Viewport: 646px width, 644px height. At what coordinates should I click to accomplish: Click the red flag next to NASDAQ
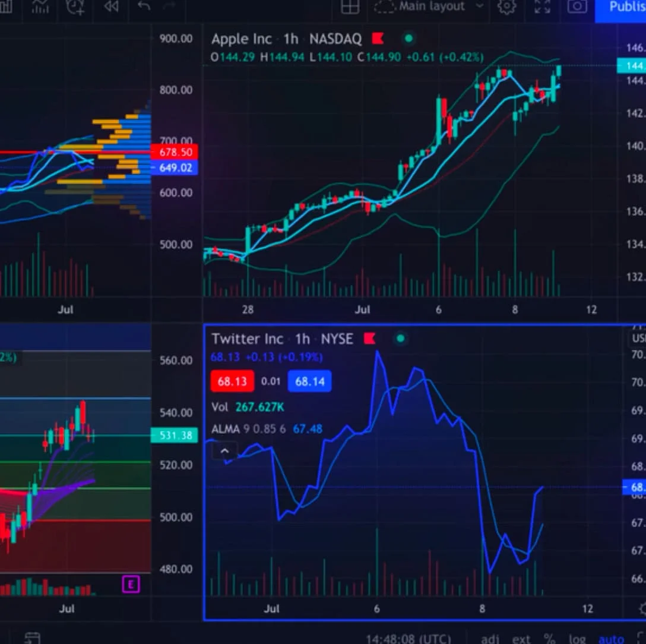pyautogui.click(x=378, y=39)
